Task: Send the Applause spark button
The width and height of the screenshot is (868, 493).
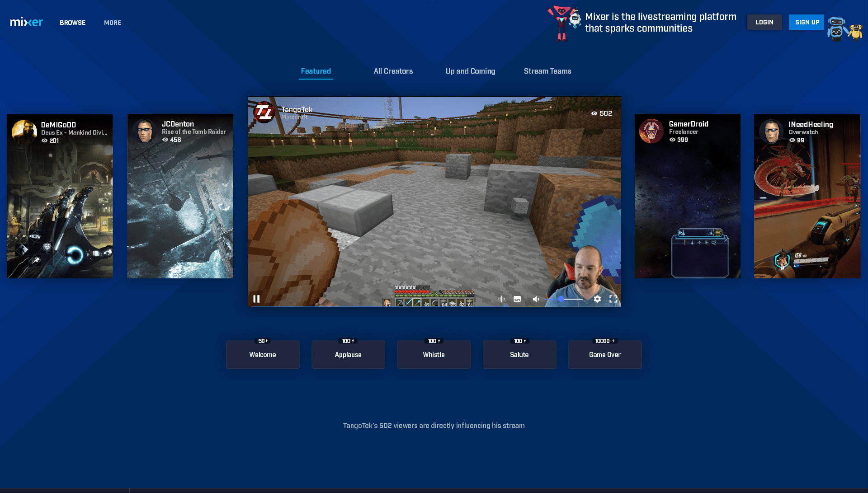Action: click(x=348, y=355)
